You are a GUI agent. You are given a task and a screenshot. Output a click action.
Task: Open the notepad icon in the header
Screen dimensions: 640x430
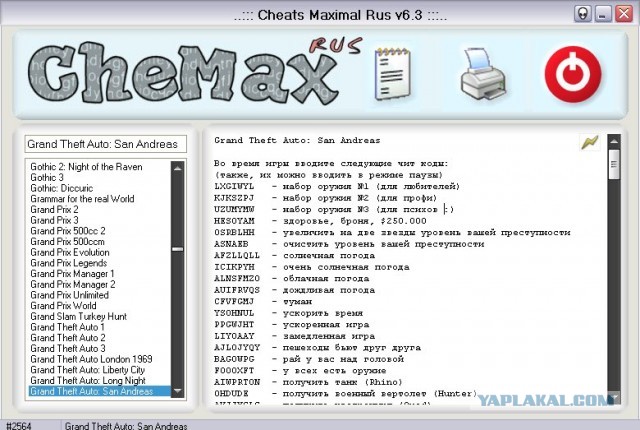pos(393,74)
